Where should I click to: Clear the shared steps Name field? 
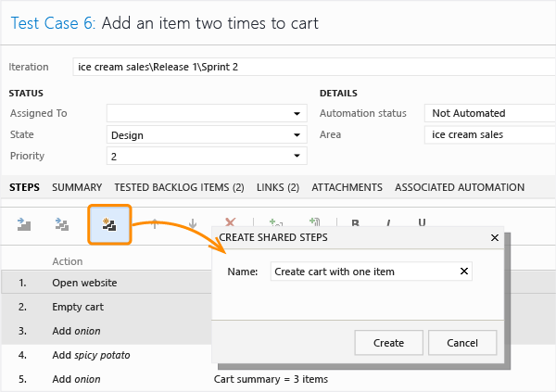tap(464, 272)
